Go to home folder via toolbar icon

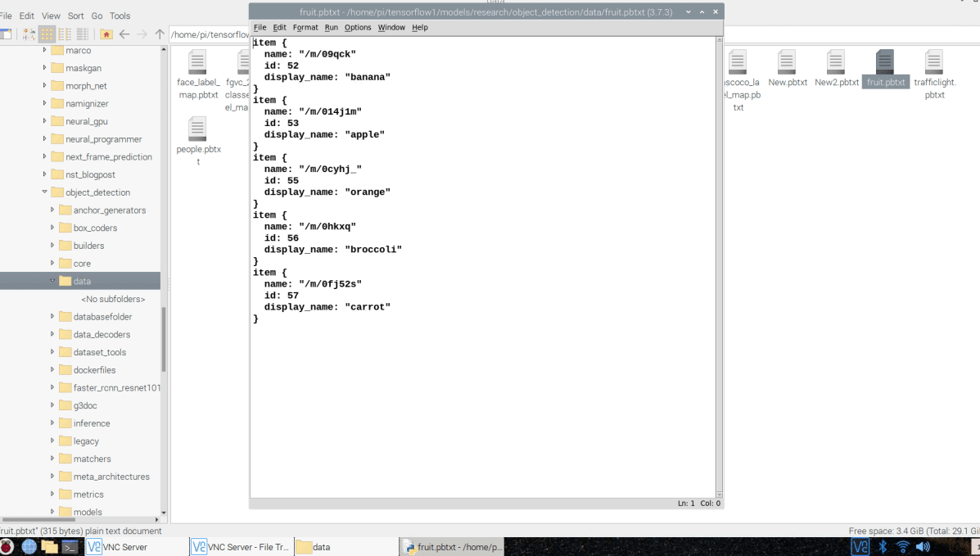[106, 34]
